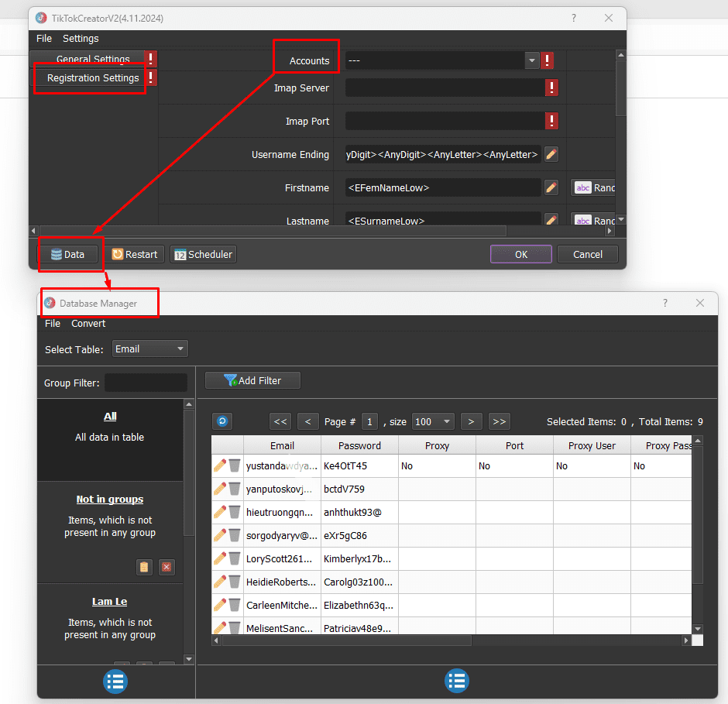Screen dimensions: 728x704
Task: Click Random button next to Firstname
Action: click(593, 187)
